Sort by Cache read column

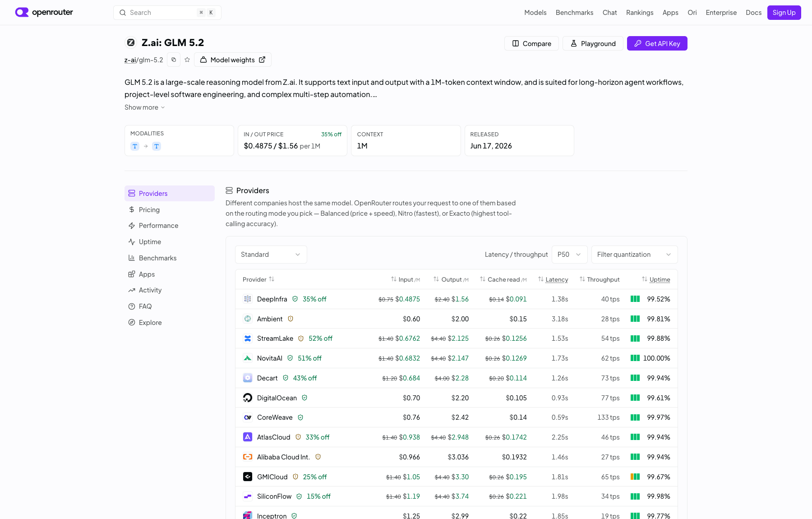tap(503, 279)
